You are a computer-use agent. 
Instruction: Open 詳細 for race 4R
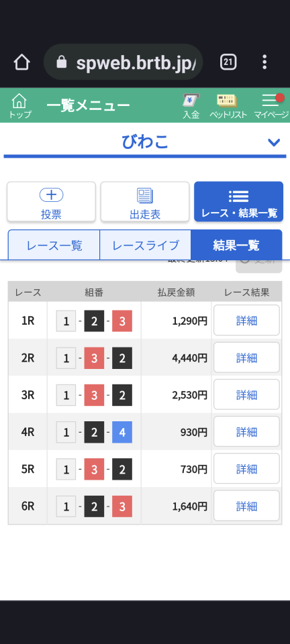(x=246, y=431)
